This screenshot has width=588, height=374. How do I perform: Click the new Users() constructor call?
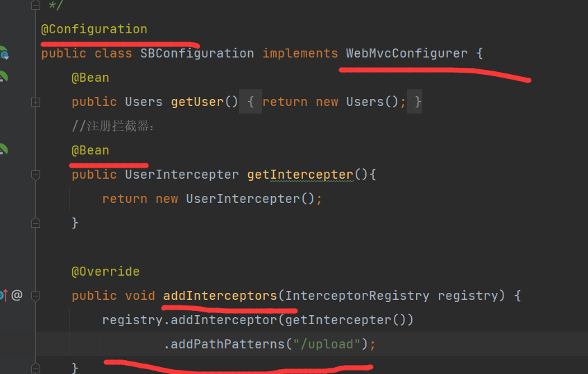(x=357, y=102)
